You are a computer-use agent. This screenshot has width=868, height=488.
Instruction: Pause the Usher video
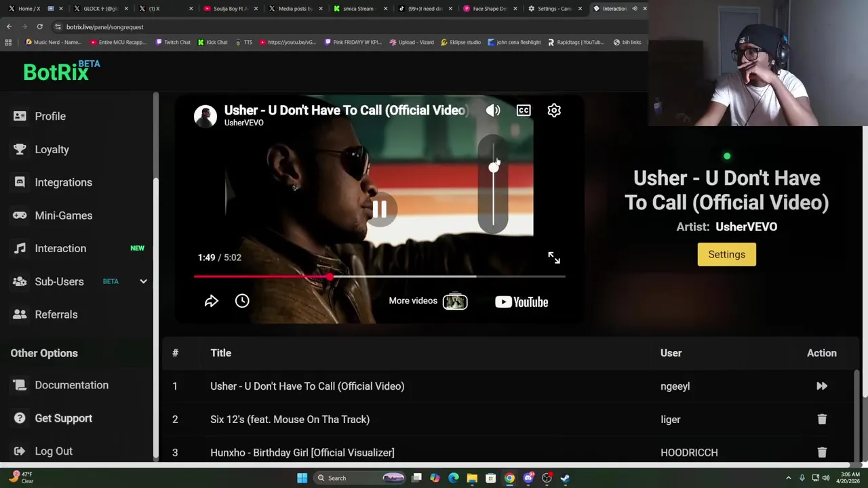tap(379, 209)
